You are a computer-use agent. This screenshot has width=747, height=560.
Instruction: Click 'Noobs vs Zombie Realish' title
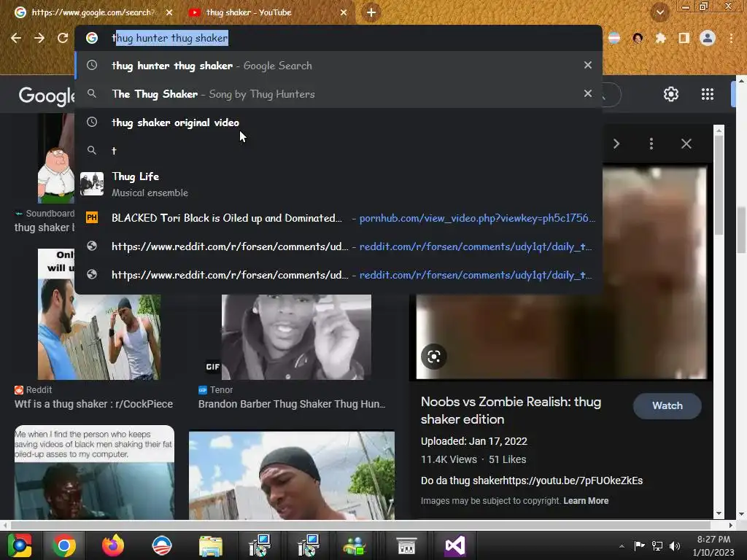pyautogui.click(x=511, y=411)
